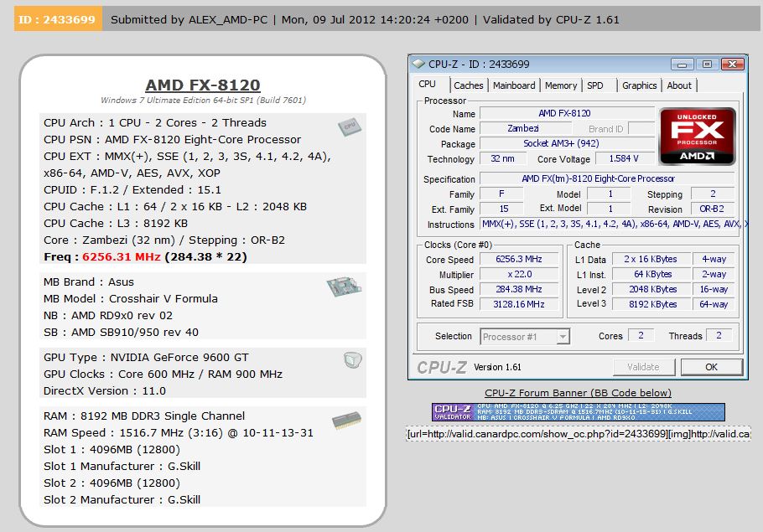763x532 pixels.
Task: Switch to the CPU tab
Action: click(428, 84)
